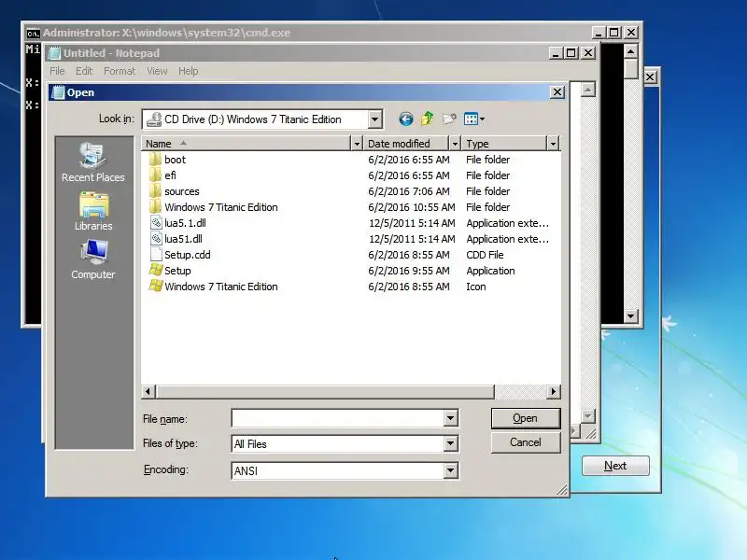Viewport: 747px width, 560px height.
Task: Click Cancel in the Open dialog
Action: tap(526, 442)
